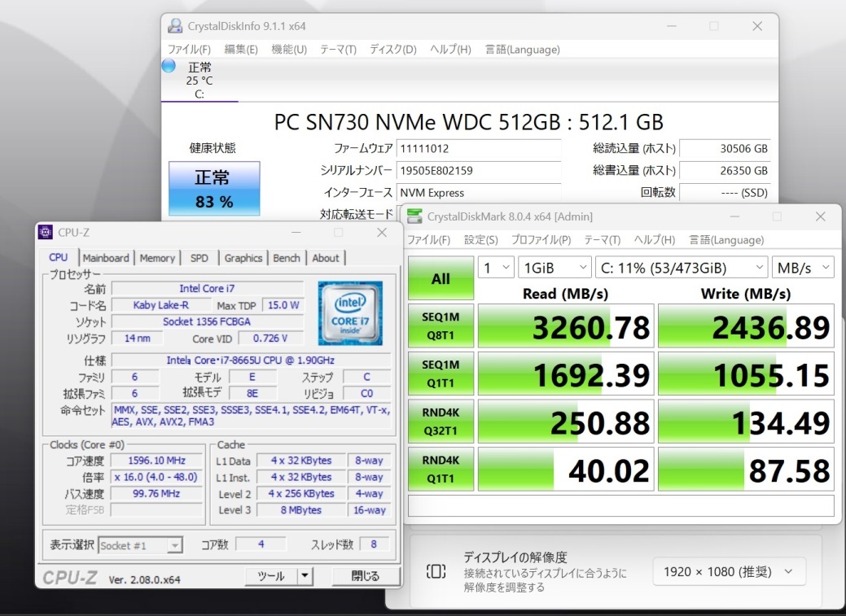Click the CPU-Z title bar app icon
This screenshot has width=846, height=616.
point(46,233)
